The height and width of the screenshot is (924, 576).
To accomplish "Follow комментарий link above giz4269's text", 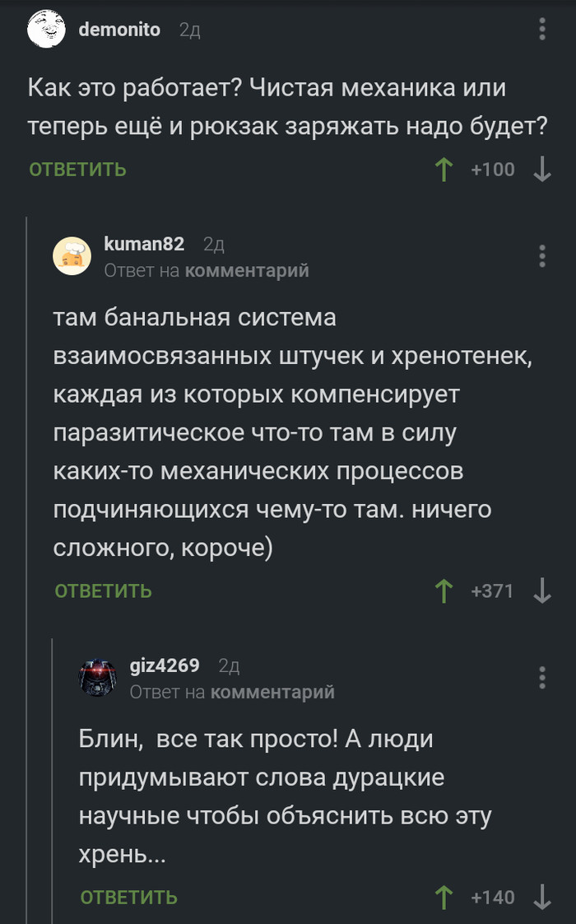I will 274,692.
